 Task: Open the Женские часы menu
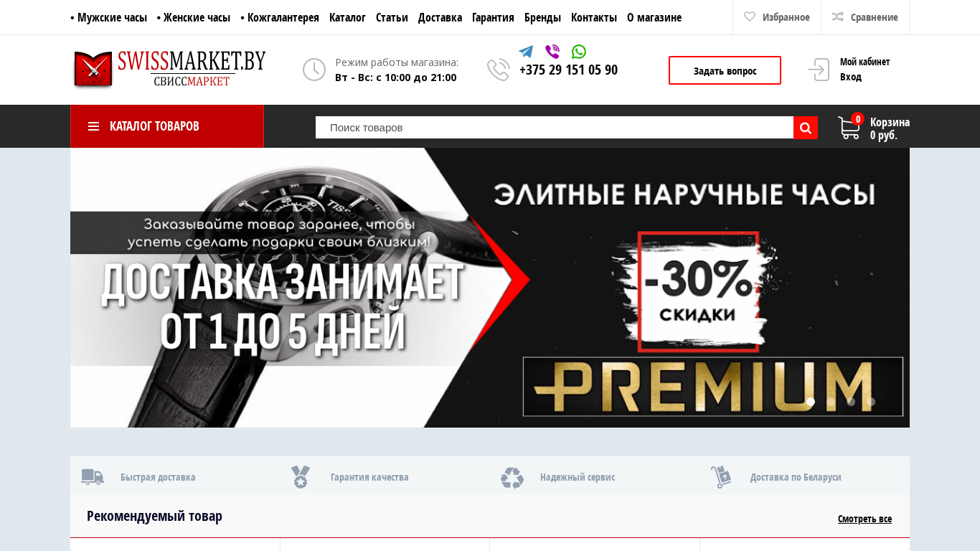[194, 17]
